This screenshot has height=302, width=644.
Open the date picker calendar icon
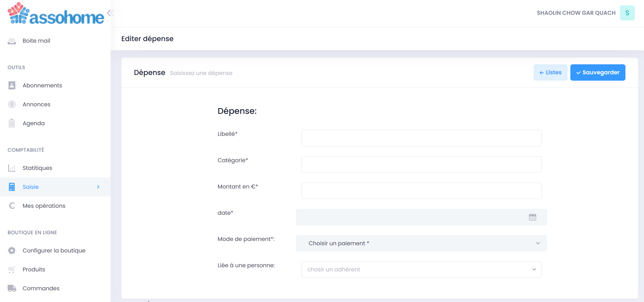532,217
